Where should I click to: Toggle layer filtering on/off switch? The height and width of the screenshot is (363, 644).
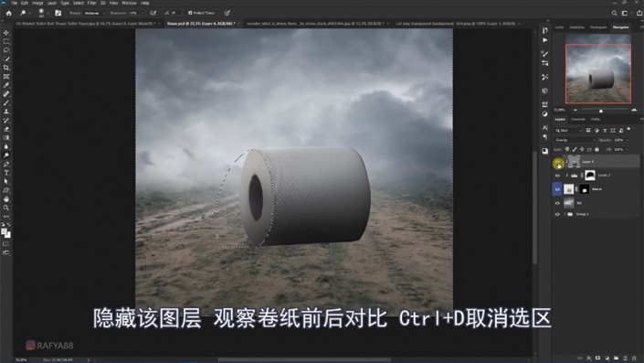pos(628,130)
